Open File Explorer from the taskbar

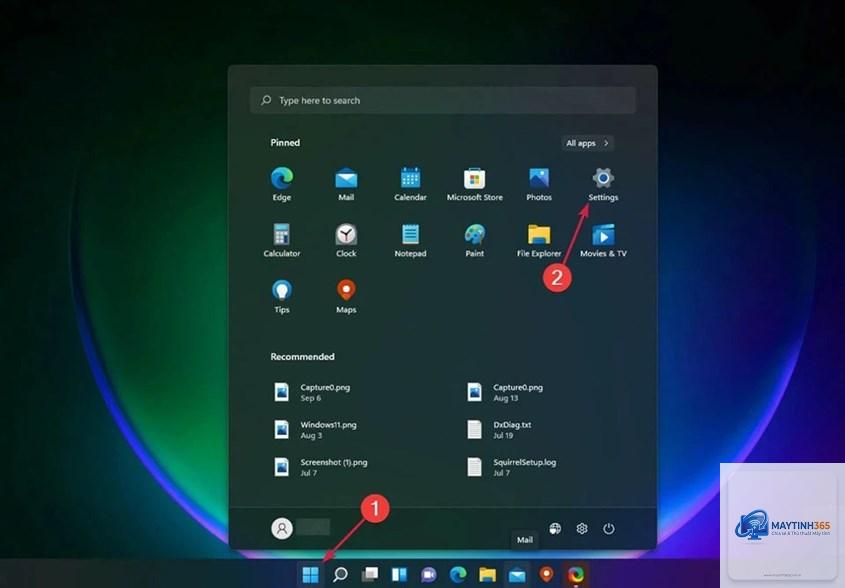click(488, 575)
